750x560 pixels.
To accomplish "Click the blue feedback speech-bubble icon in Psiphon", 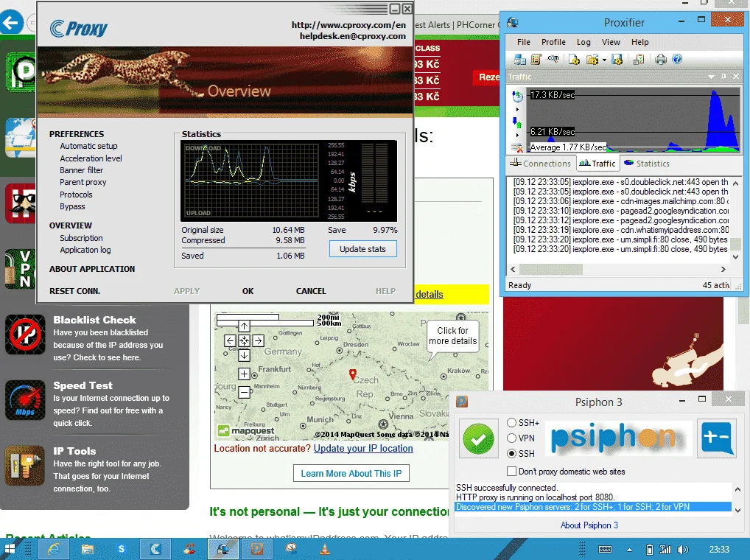I will (716, 438).
